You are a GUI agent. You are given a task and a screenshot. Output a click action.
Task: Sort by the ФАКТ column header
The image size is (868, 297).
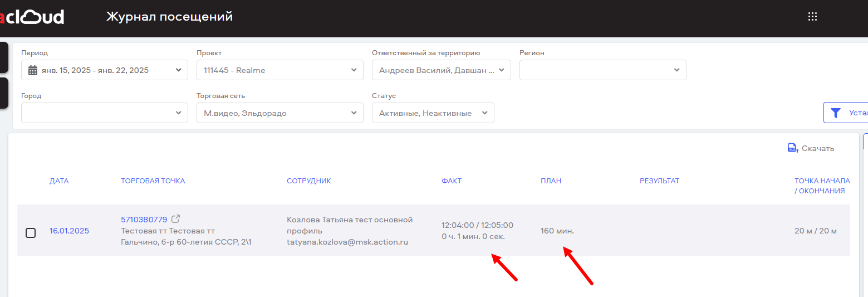pyautogui.click(x=452, y=181)
